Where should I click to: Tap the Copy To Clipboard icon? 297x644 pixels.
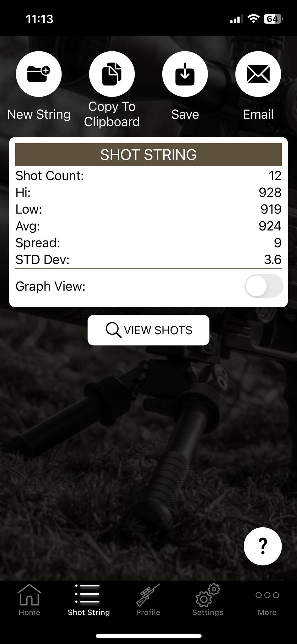(x=112, y=74)
